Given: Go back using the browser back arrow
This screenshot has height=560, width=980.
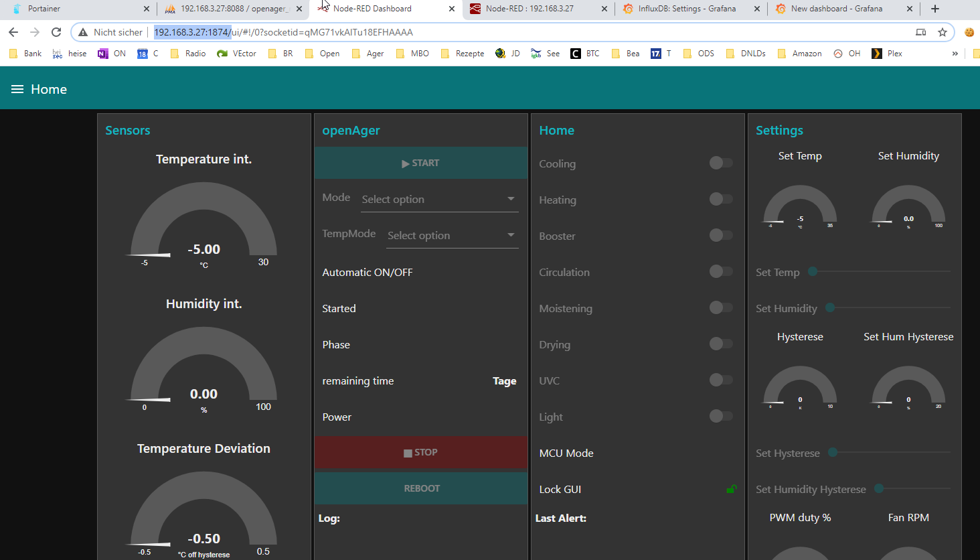Looking at the screenshot, I should (13, 32).
